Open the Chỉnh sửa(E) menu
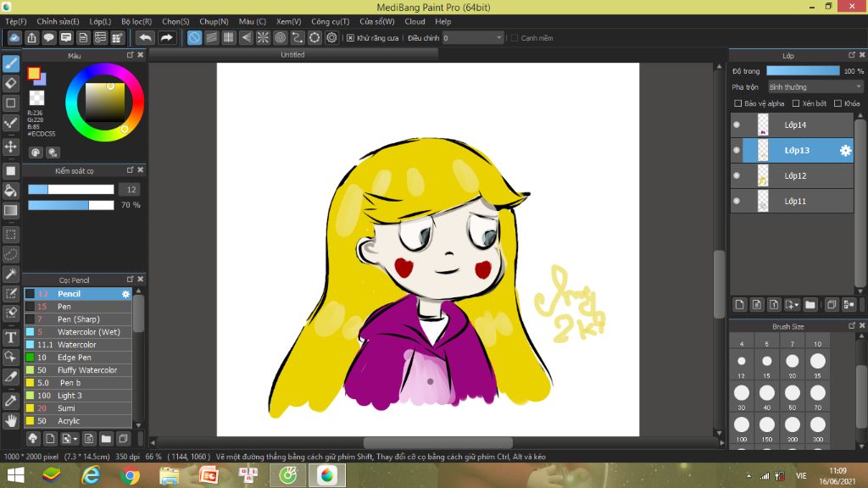Viewport: 868px width, 488px height. click(58, 21)
